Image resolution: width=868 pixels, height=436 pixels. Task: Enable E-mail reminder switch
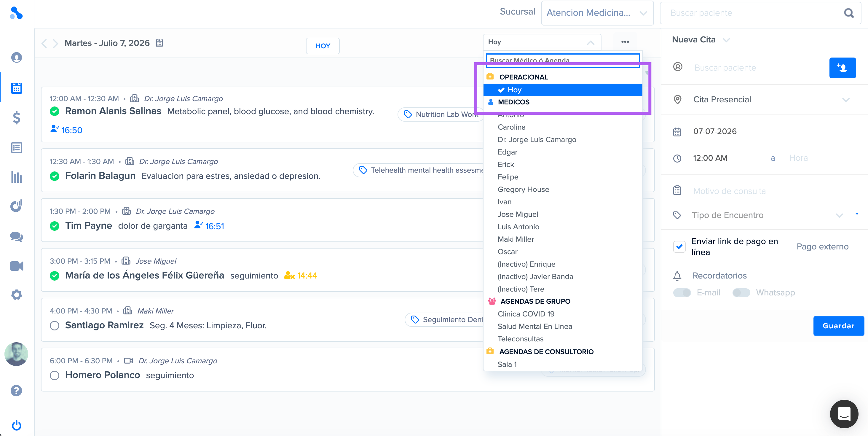pyautogui.click(x=682, y=292)
